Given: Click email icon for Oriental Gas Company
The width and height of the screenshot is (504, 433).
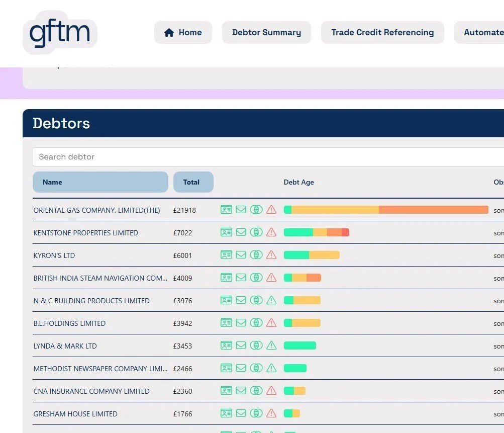Looking at the screenshot, I should pyautogui.click(x=241, y=210).
